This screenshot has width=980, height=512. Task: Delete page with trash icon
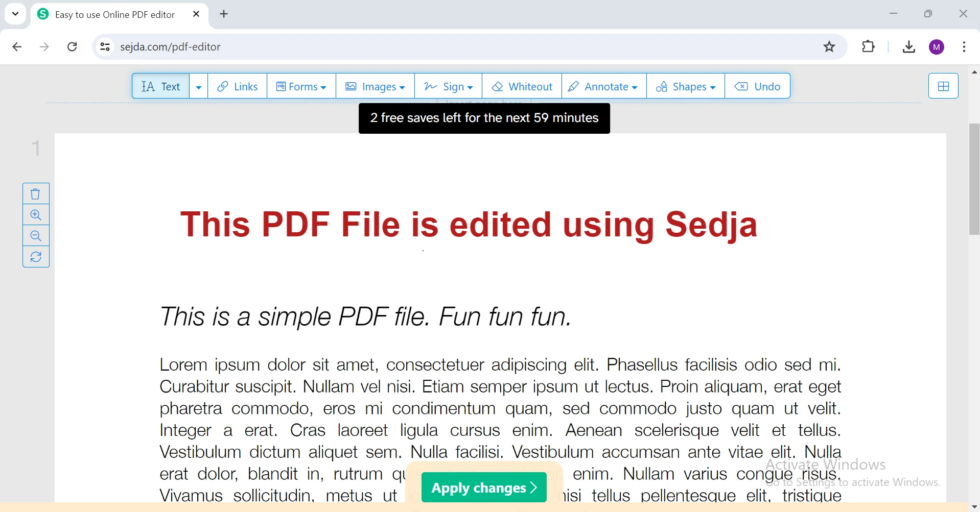[x=36, y=194]
